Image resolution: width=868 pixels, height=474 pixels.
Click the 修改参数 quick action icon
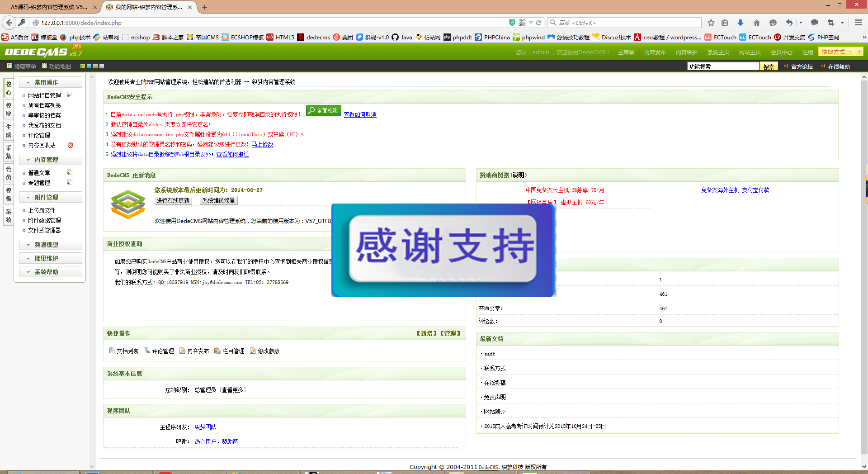253,351
